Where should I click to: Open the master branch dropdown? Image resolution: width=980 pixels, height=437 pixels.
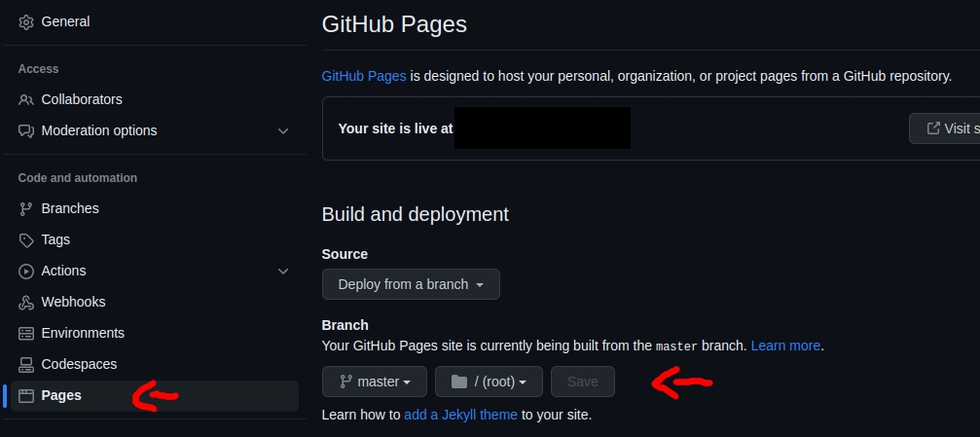(x=375, y=382)
